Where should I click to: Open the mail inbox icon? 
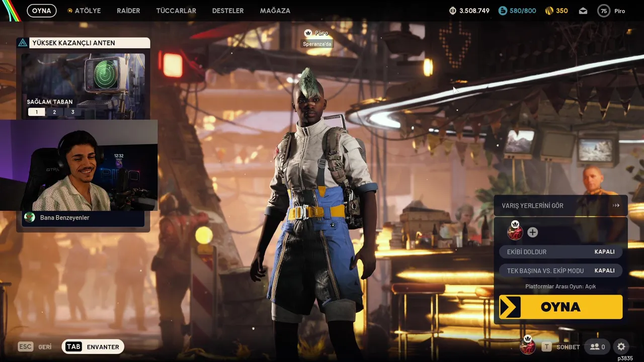(583, 11)
